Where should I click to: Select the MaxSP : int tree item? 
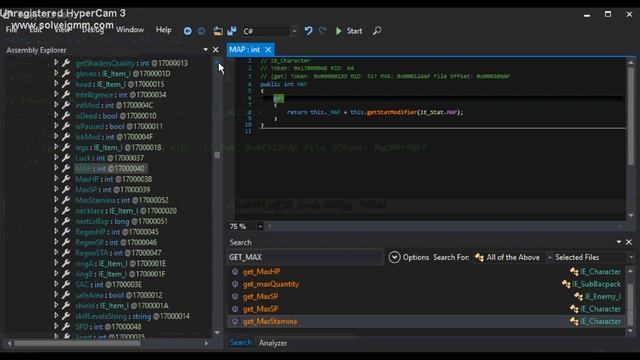(113, 189)
